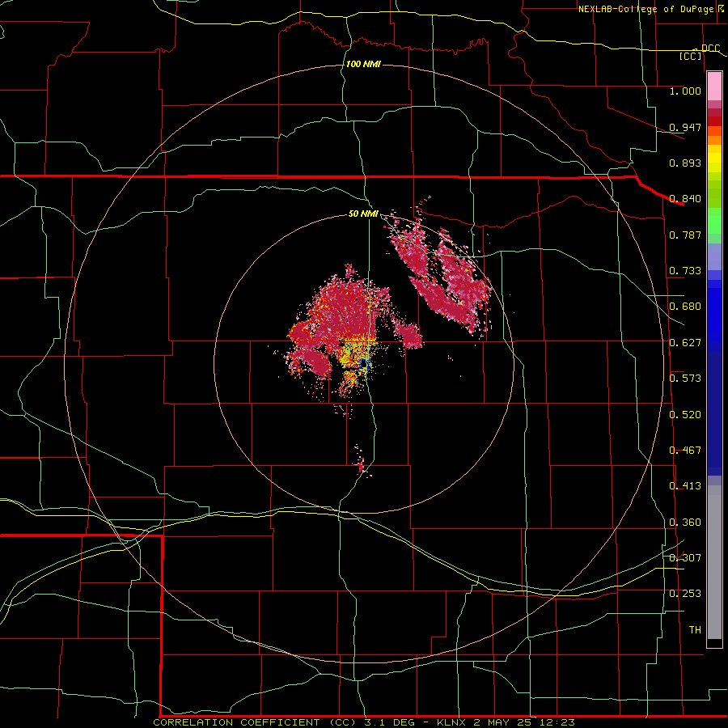
Task: Click the 0.733 scale value
Action: 685,271
